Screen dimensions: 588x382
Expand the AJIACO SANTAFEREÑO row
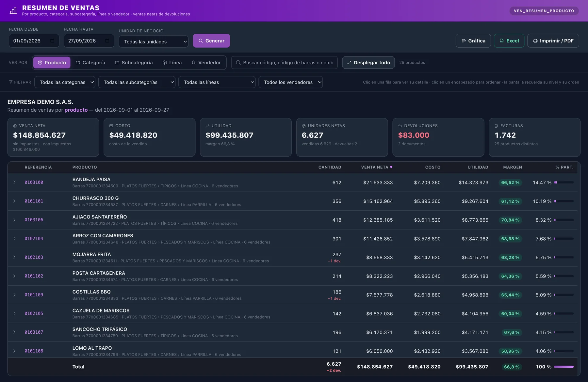pyautogui.click(x=14, y=220)
